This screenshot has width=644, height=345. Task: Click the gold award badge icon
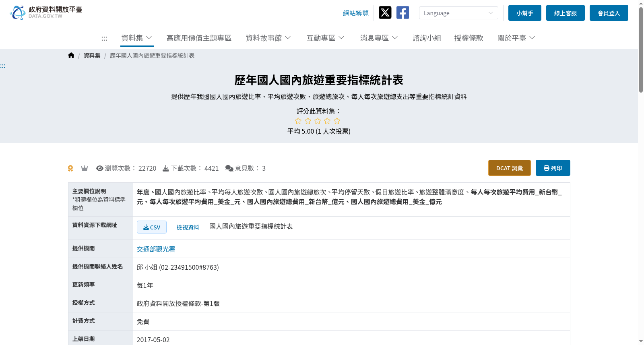pos(70,168)
